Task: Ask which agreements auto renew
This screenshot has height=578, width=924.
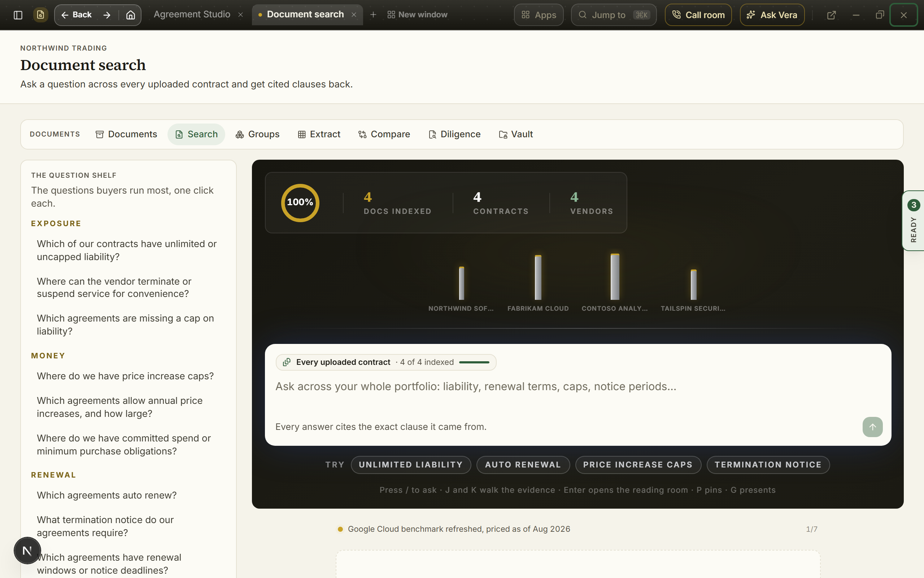Action: tap(128, 495)
